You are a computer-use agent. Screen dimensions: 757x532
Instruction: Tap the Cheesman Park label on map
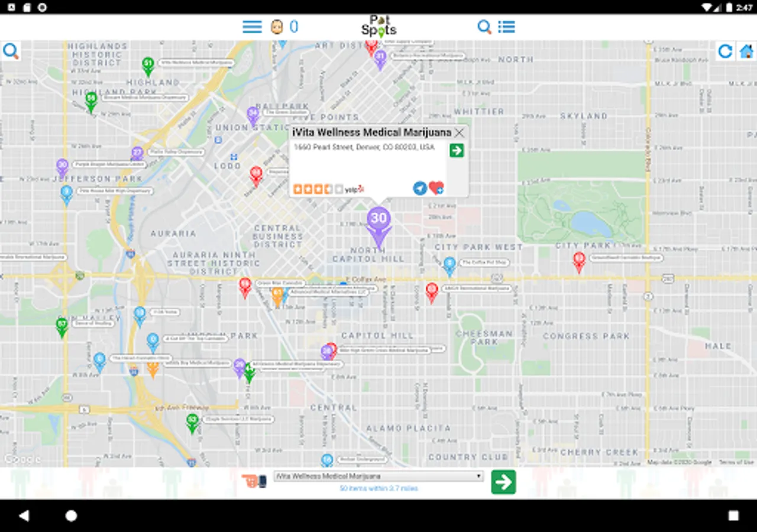tap(484, 338)
